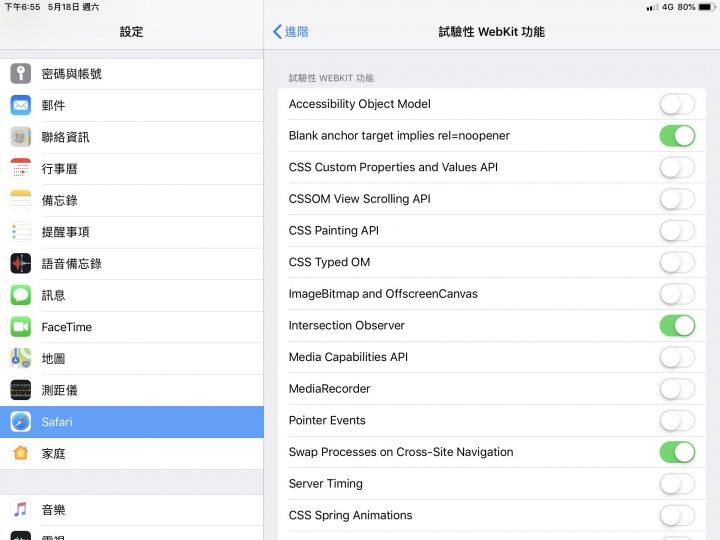Open 密碼與帳號 settings row

(132, 74)
